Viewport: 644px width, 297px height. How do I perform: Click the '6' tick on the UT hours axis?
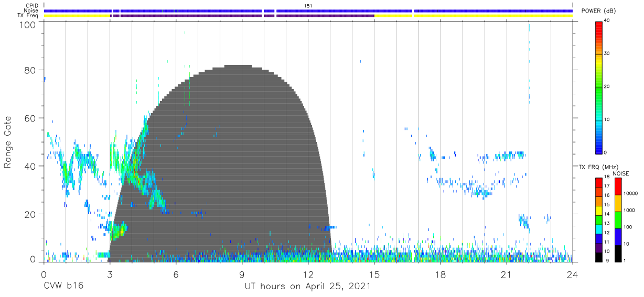click(176, 274)
